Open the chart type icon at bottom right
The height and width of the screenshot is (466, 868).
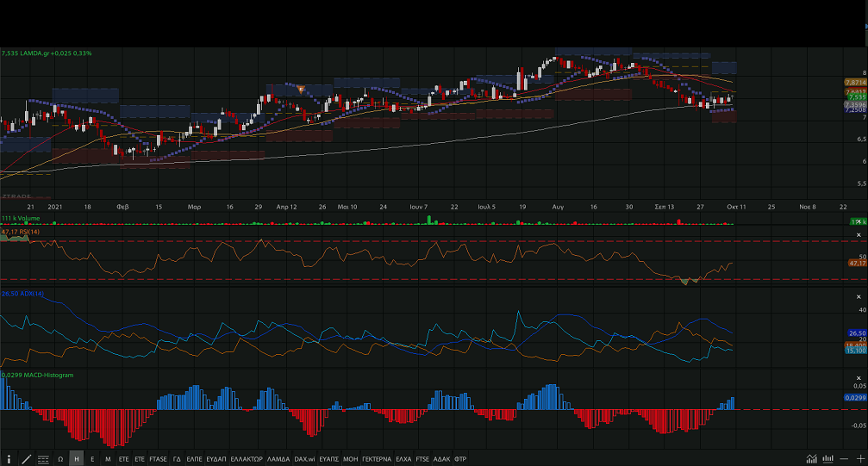[812, 459]
